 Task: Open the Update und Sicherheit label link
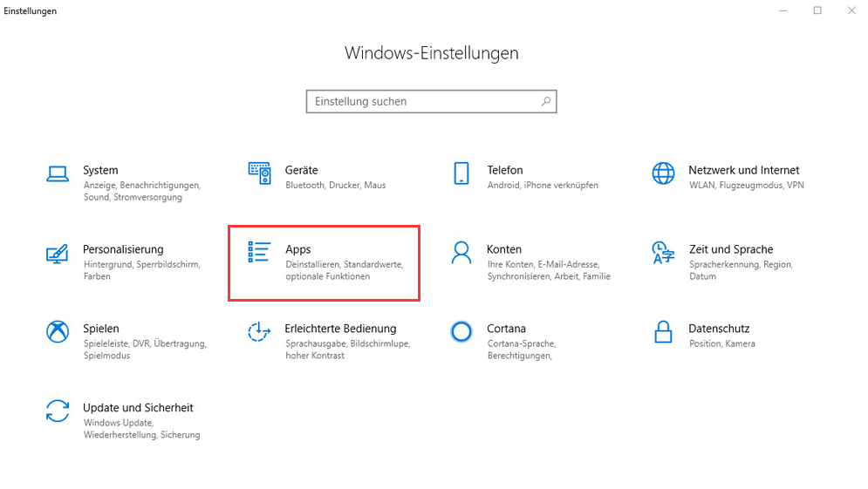138,407
